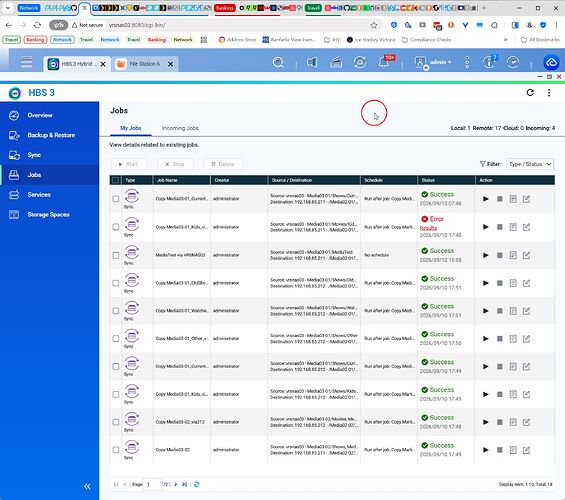
Task: Edit the Copy Media03-02_via212 job
Action: click(526, 422)
